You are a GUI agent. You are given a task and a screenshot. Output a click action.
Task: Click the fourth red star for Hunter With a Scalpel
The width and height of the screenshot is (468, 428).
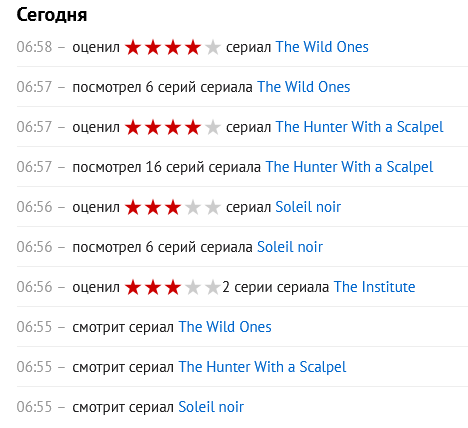click(193, 127)
